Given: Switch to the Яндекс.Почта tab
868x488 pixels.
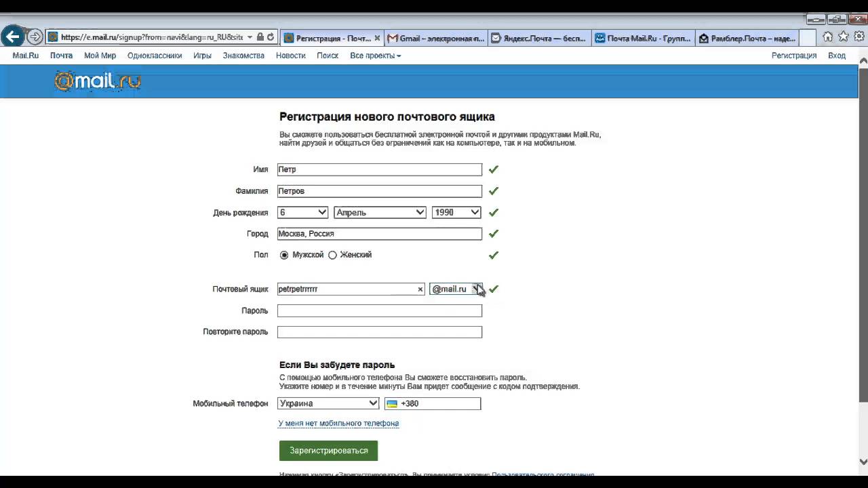Looking at the screenshot, I should point(539,39).
